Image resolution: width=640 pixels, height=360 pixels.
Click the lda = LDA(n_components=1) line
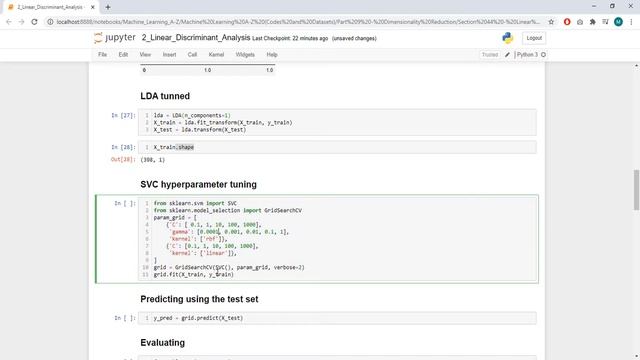pos(192,116)
